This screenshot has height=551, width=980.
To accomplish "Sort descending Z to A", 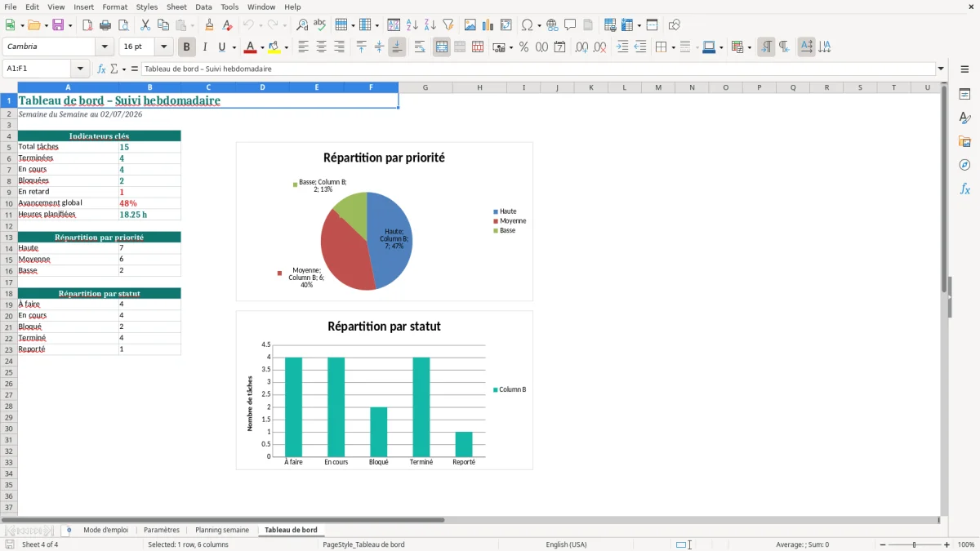I will [x=430, y=25].
